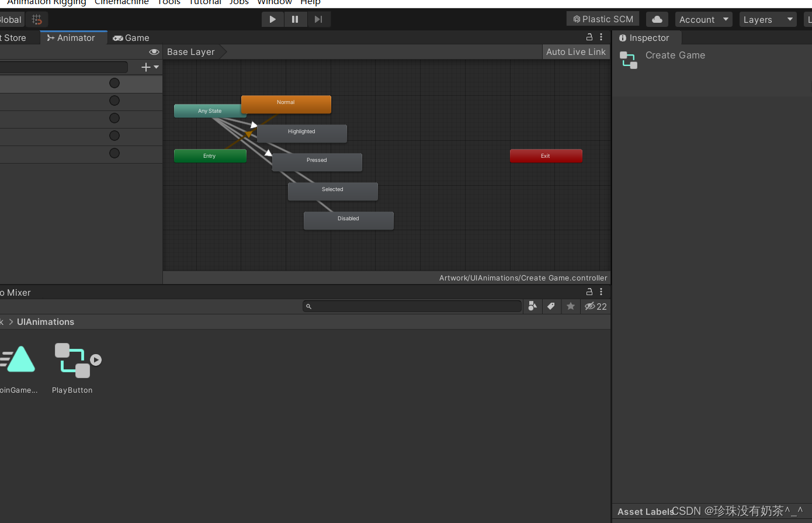812x523 pixels.
Task: Open the Search by Label tag icon
Action: 551,306
